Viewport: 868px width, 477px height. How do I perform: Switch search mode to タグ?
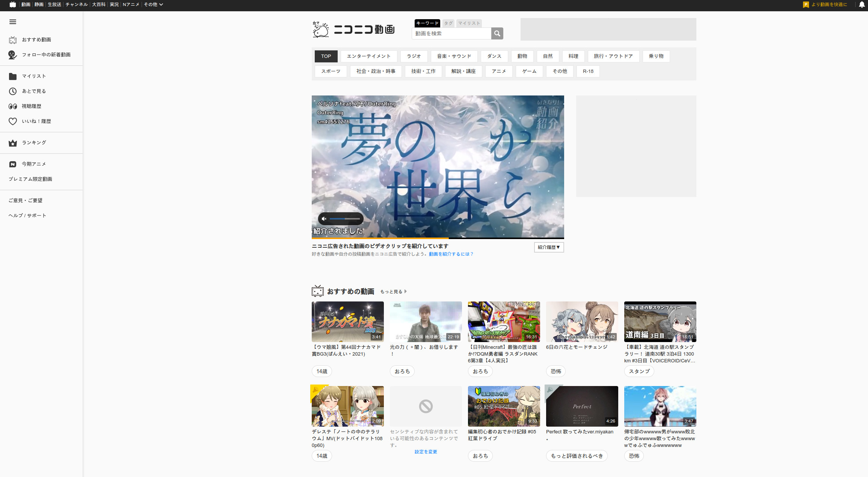tap(448, 23)
